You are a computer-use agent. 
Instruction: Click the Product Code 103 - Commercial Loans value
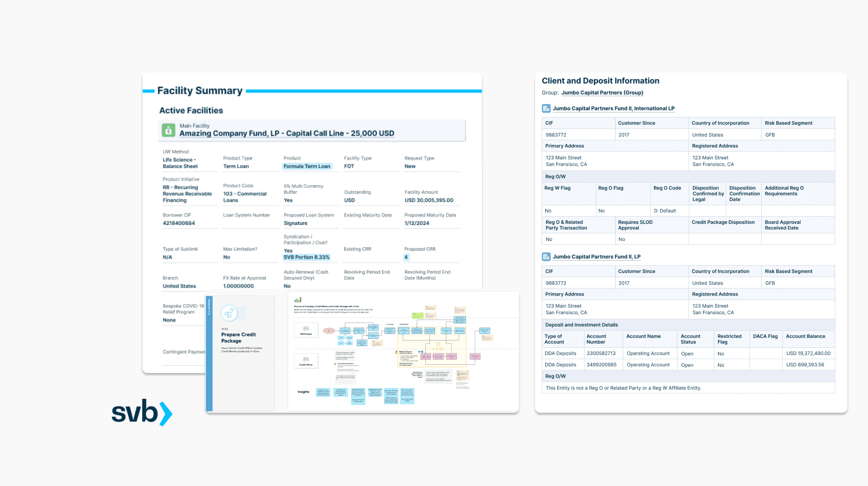tap(245, 197)
